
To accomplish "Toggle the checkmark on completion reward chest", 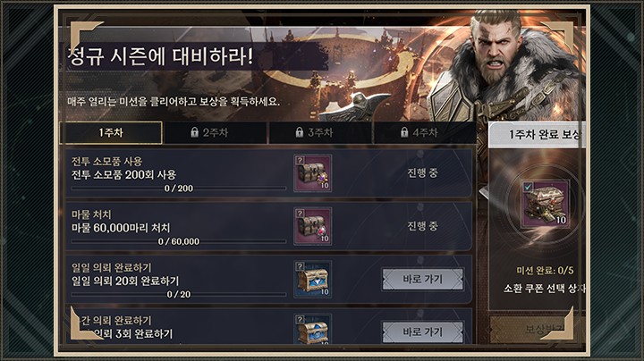I will (529, 186).
